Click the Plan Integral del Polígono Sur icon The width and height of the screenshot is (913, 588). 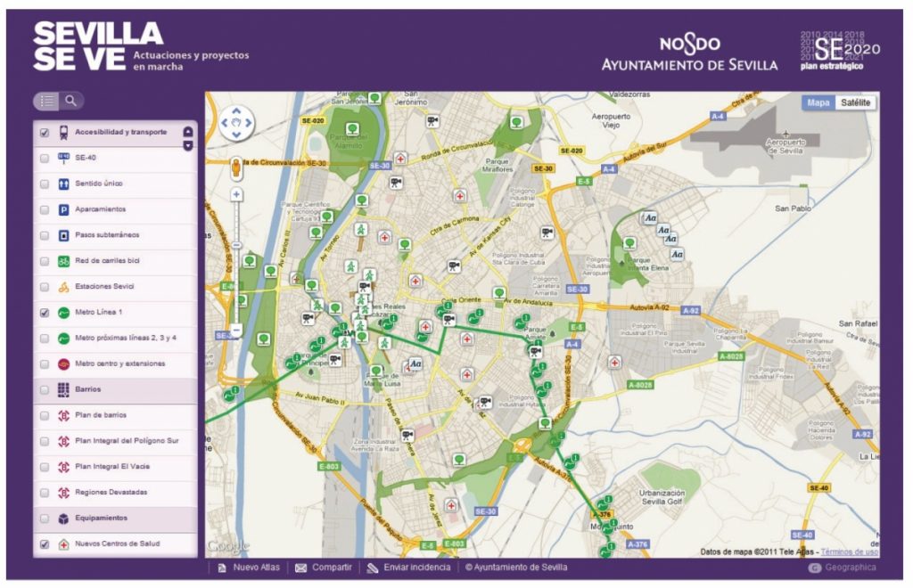[63, 441]
